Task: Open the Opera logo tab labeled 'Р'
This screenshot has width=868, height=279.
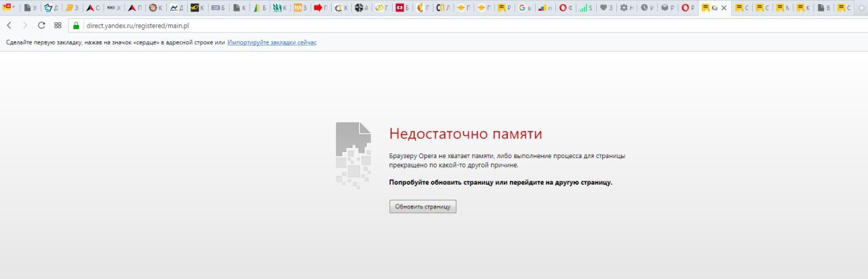Action: (688, 8)
